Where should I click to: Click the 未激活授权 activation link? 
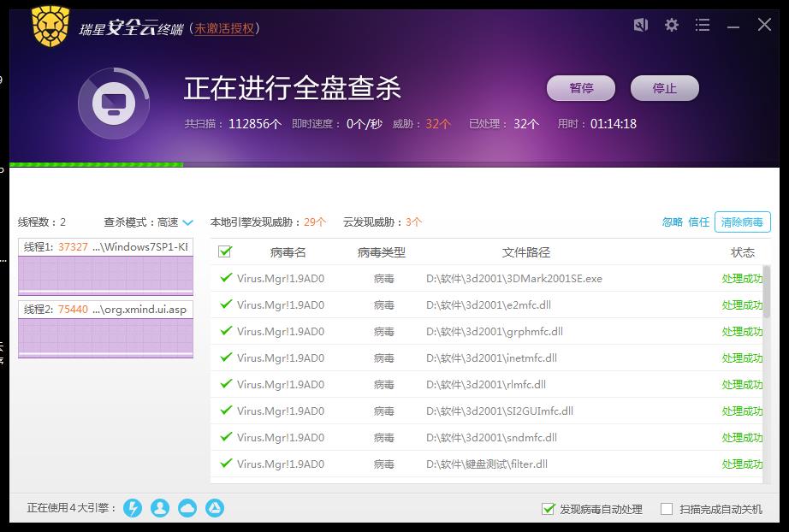point(224,29)
